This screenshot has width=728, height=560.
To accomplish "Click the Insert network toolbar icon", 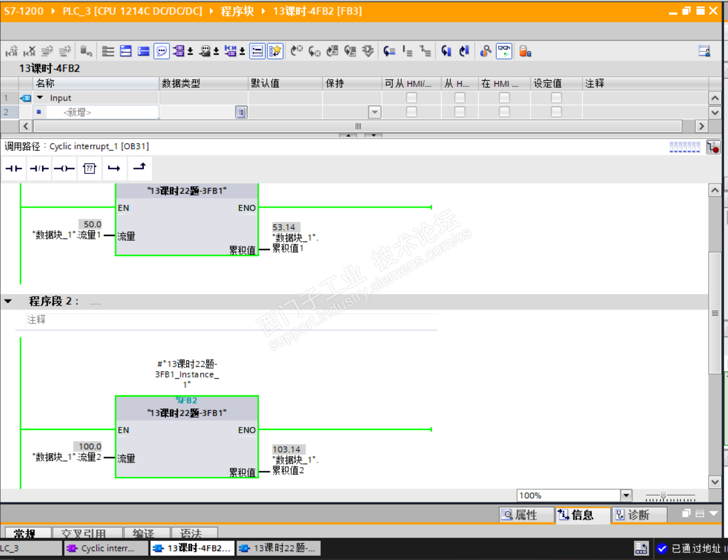I will pos(11,52).
